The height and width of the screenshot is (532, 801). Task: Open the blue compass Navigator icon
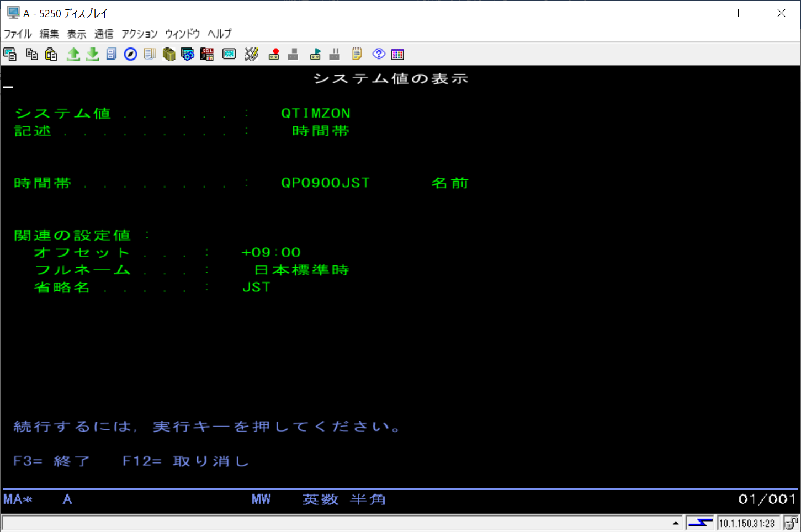[x=130, y=54]
